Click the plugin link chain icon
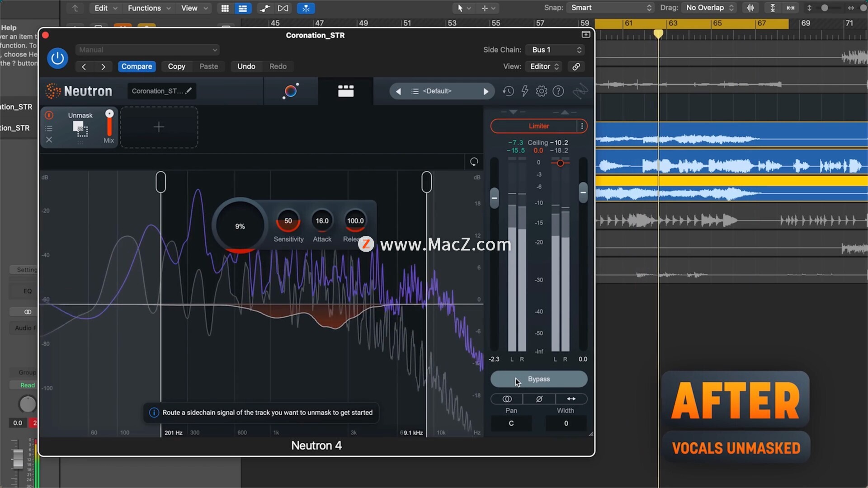 [576, 66]
